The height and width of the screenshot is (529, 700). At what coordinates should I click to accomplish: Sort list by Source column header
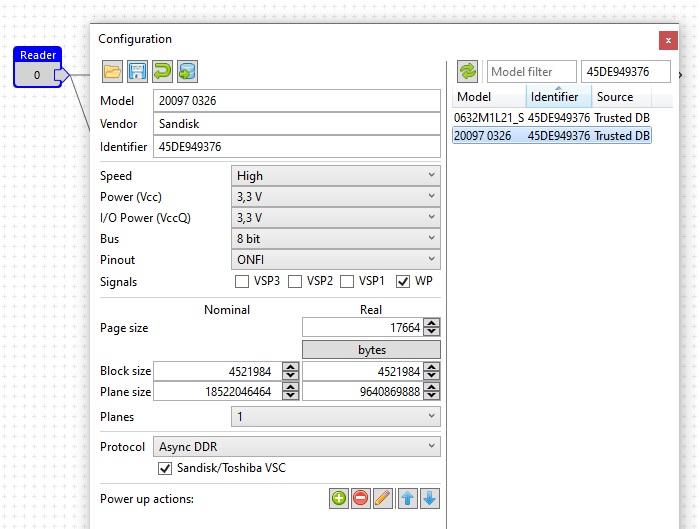tap(621, 97)
